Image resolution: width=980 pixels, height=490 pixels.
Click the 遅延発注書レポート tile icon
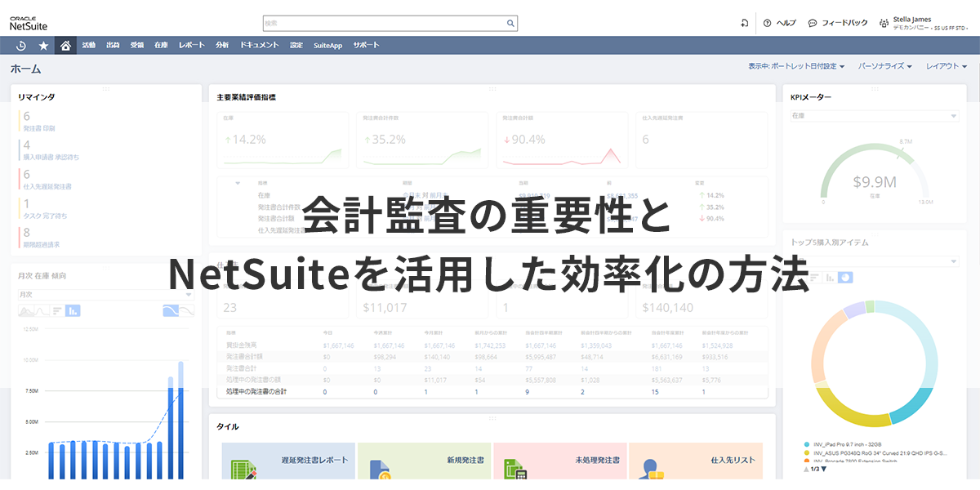click(244, 470)
